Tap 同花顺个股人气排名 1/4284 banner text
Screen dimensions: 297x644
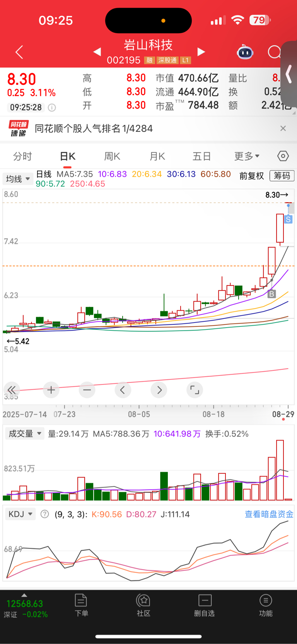[x=94, y=128]
